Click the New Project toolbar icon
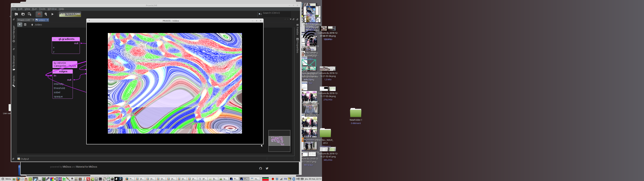 [16, 14]
